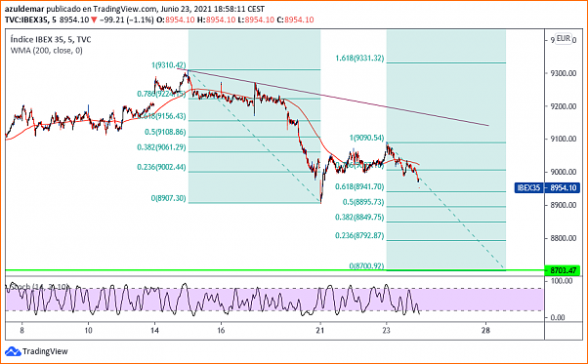Click the 0.00 stochastic axis value
The image size is (588, 364).
tap(558, 317)
